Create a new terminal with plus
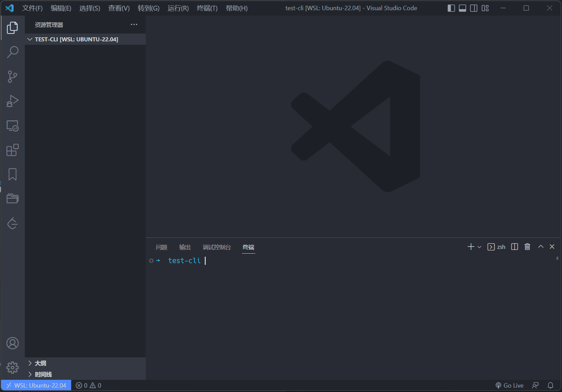Viewport: 562px width, 392px height. click(471, 247)
